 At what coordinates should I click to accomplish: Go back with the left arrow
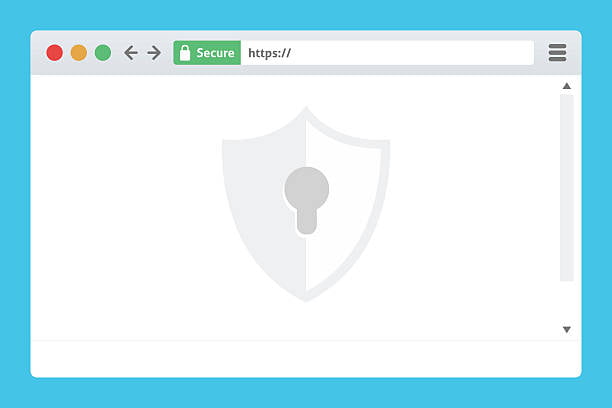click(x=131, y=53)
